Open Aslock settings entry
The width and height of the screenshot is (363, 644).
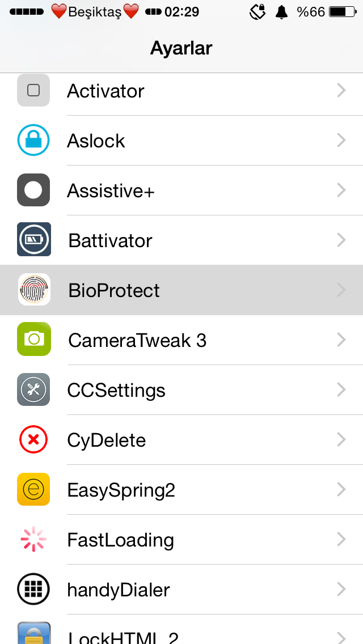[x=181, y=141]
